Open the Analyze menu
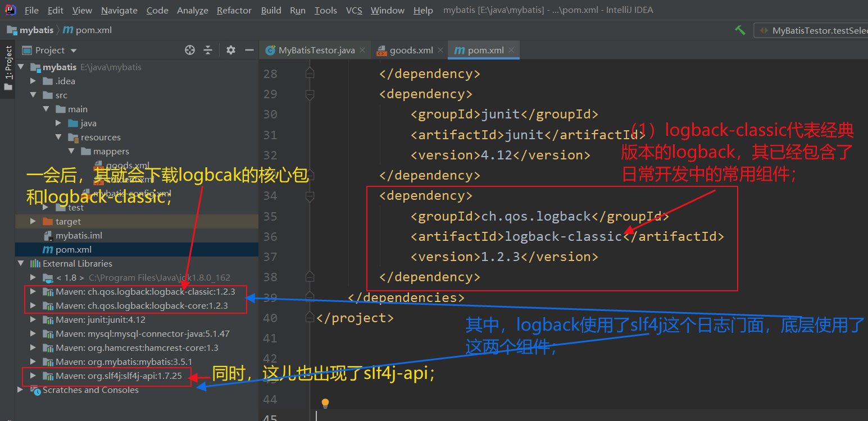The image size is (868, 421). (193, 10)
